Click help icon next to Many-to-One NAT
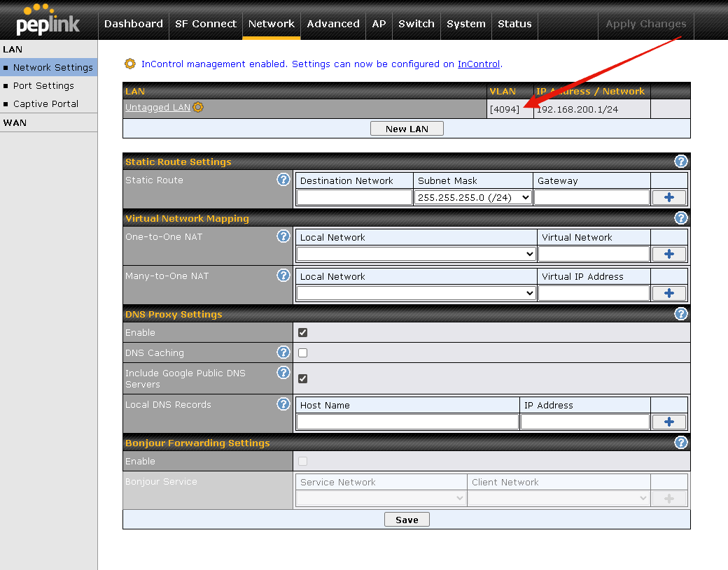728x570 pixels. 283,276
